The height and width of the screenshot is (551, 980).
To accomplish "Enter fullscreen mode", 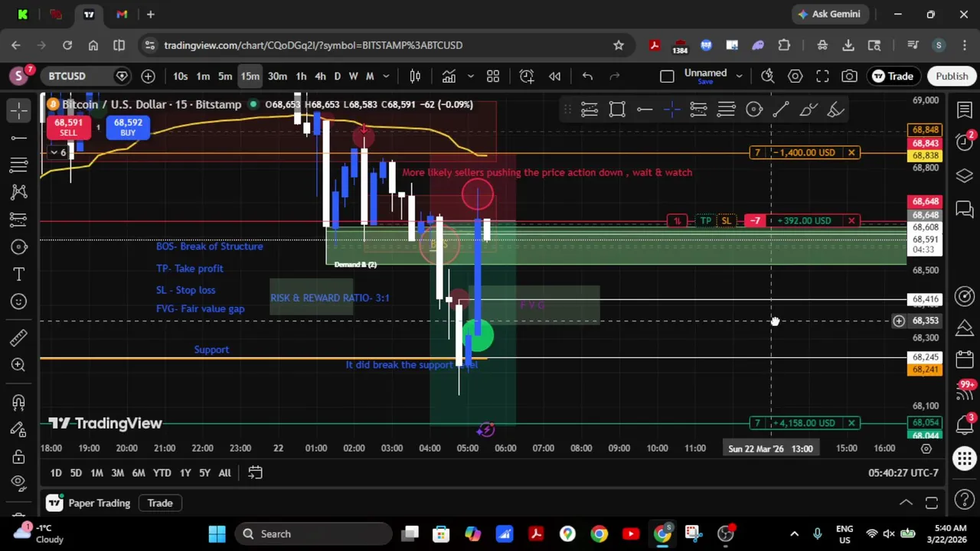I will pyautogui.click(x=822, y=76).
